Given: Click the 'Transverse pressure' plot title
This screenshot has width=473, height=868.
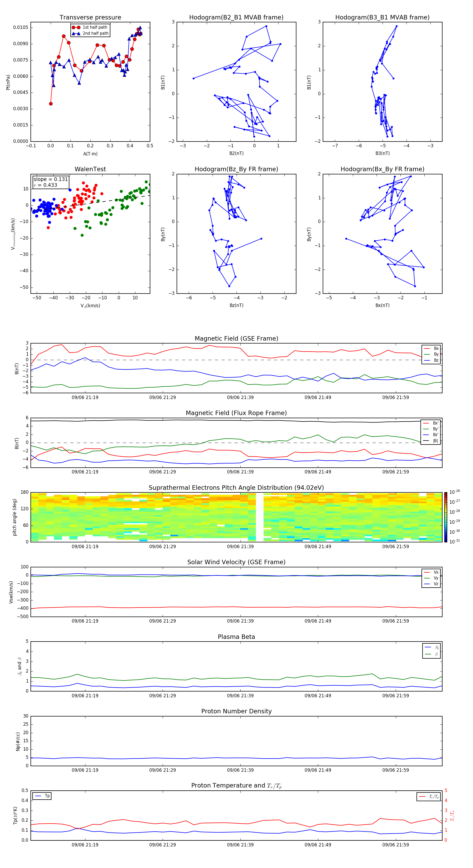Looking at the screenshot, I should coord(90,18).
